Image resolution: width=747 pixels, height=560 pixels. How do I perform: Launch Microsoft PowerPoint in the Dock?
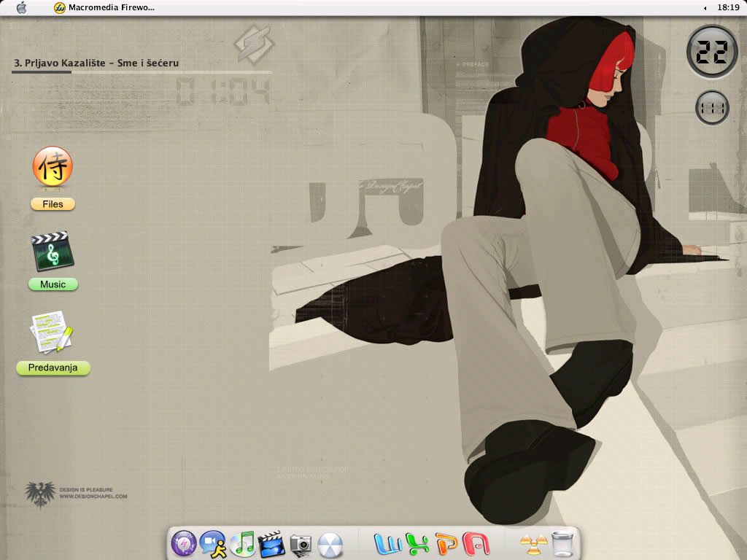(x=446, y=544)
